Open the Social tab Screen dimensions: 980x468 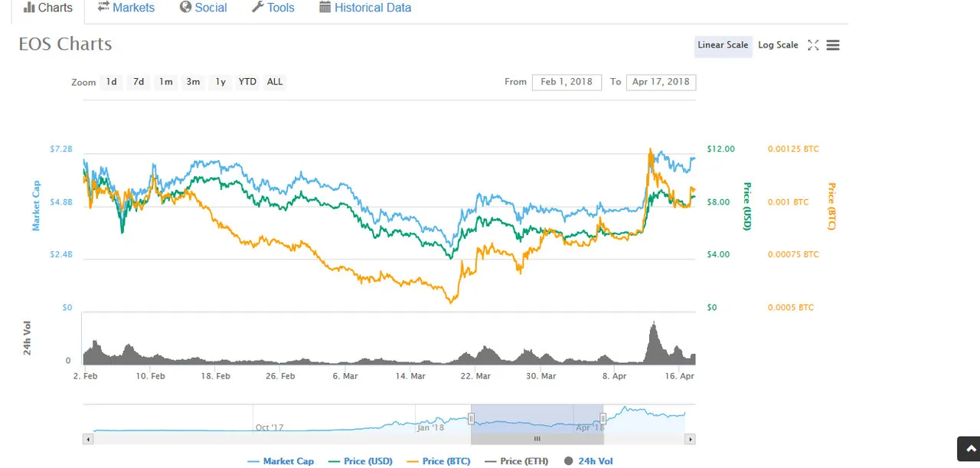pos(203,8)
